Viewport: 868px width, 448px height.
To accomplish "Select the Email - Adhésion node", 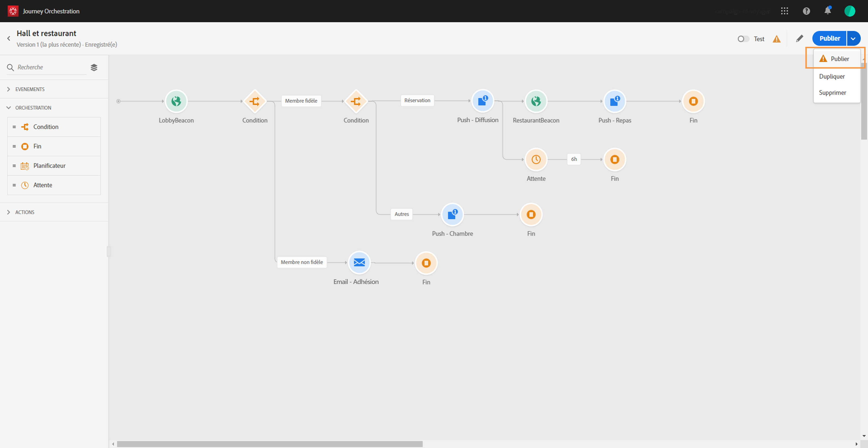I will click(x=359, y=262).
